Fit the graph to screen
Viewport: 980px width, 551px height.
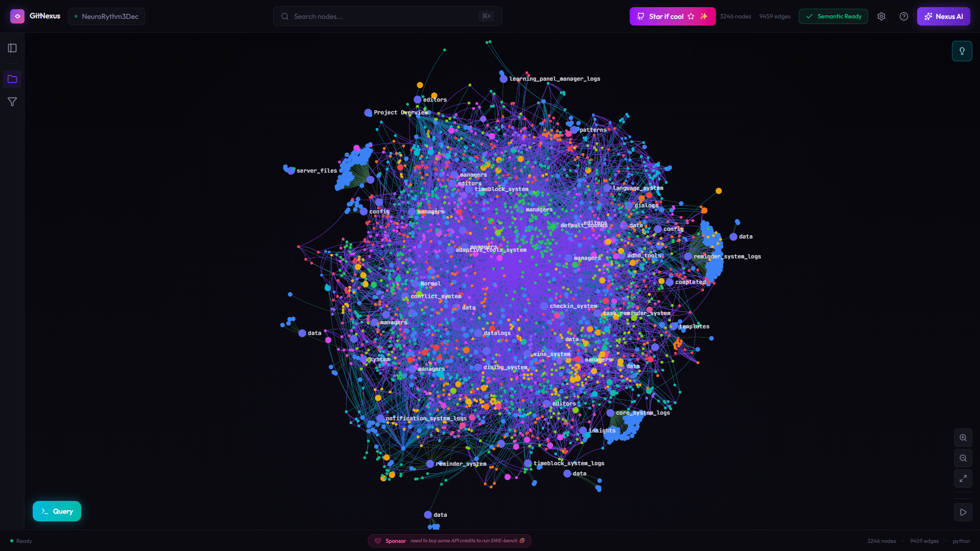coord(963,478)
